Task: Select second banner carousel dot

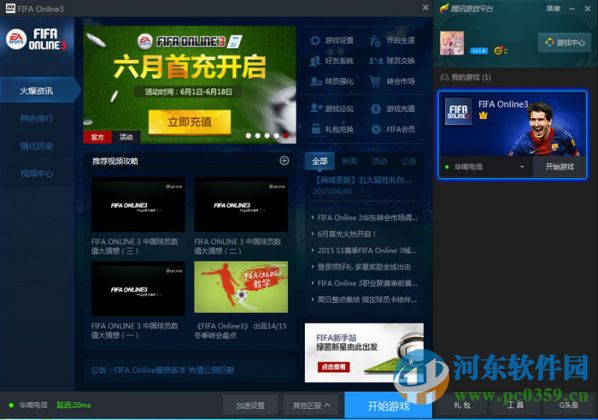Action: click(x=258, y=135)
